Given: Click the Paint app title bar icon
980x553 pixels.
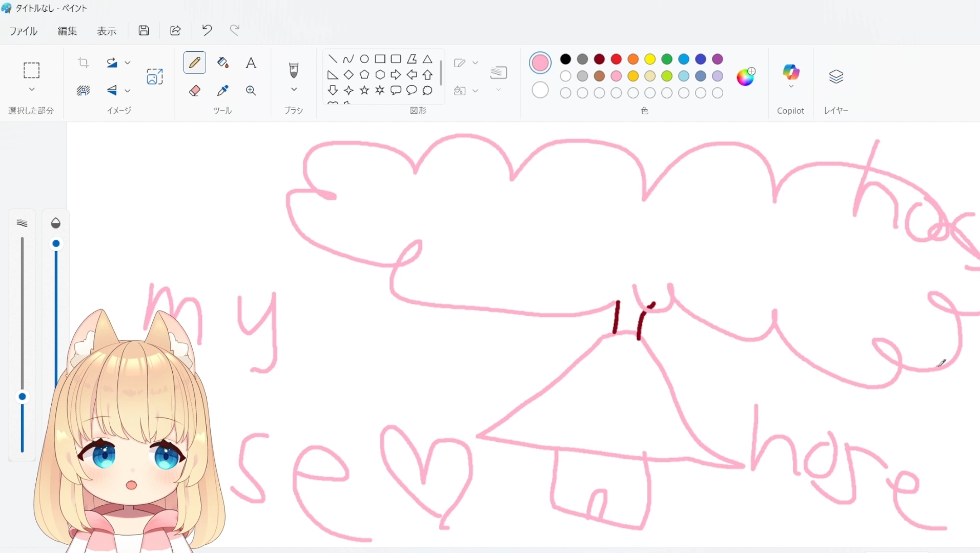Looking at the screenshot, I should (6, 8).
